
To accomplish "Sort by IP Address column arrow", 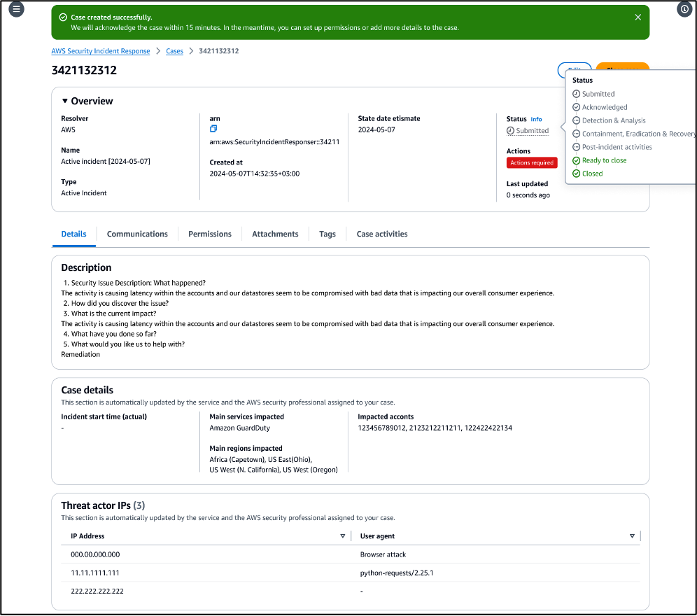I will (x=343, y=536).
